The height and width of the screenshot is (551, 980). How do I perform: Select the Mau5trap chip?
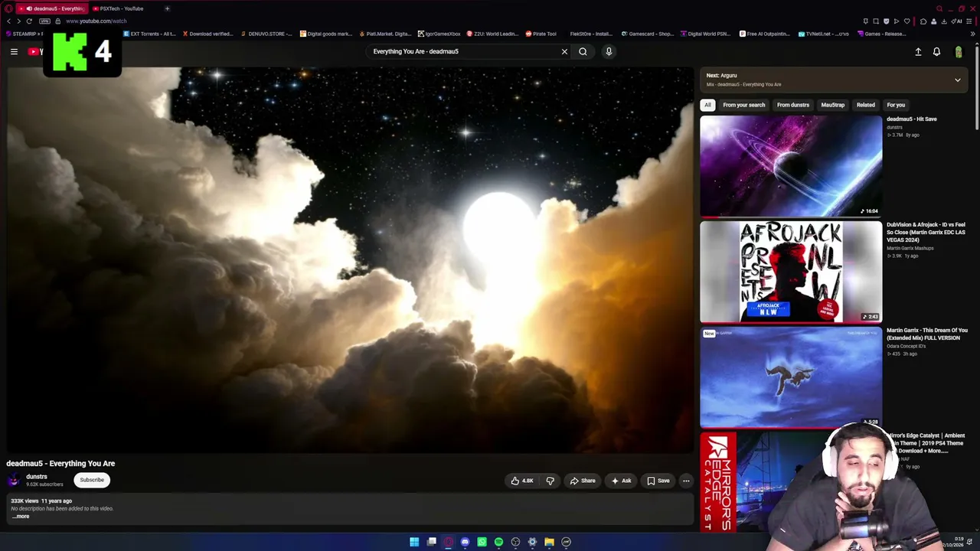pos(832,105)
